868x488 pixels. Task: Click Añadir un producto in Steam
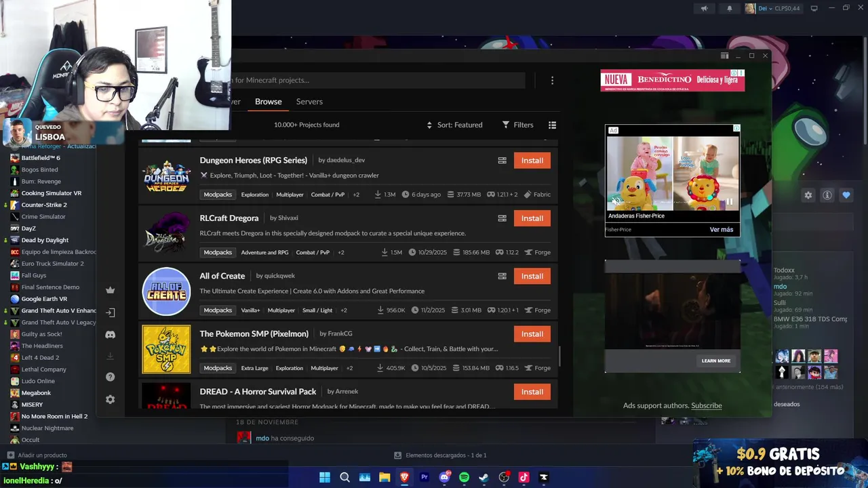click(x=37, y=455)
